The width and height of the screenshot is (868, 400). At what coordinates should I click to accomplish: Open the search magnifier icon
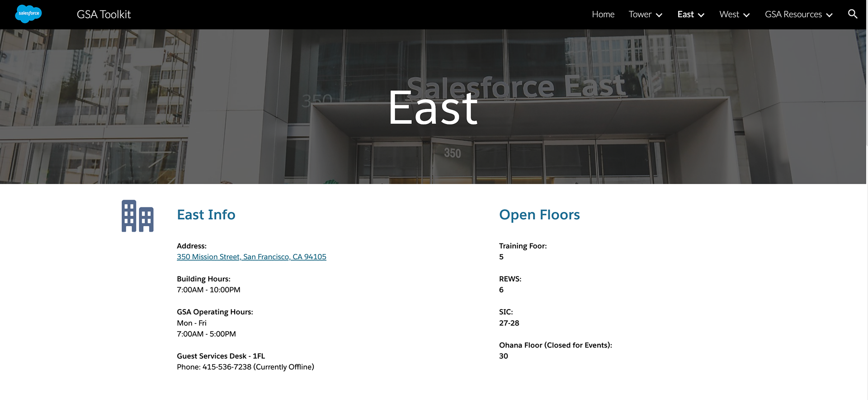pos(853,14)
